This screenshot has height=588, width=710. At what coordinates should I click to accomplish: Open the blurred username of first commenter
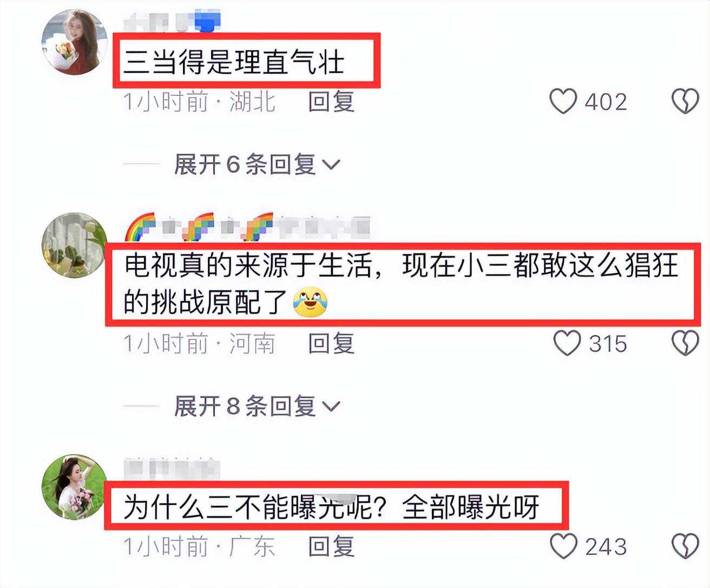pos(172,22)
